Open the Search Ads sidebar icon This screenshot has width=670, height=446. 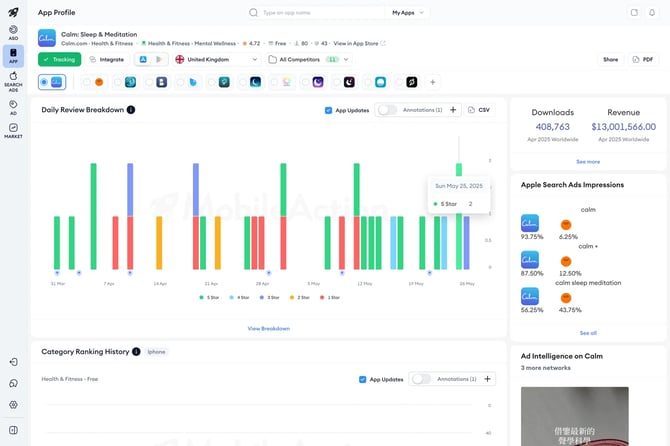(x=13, y=82)
